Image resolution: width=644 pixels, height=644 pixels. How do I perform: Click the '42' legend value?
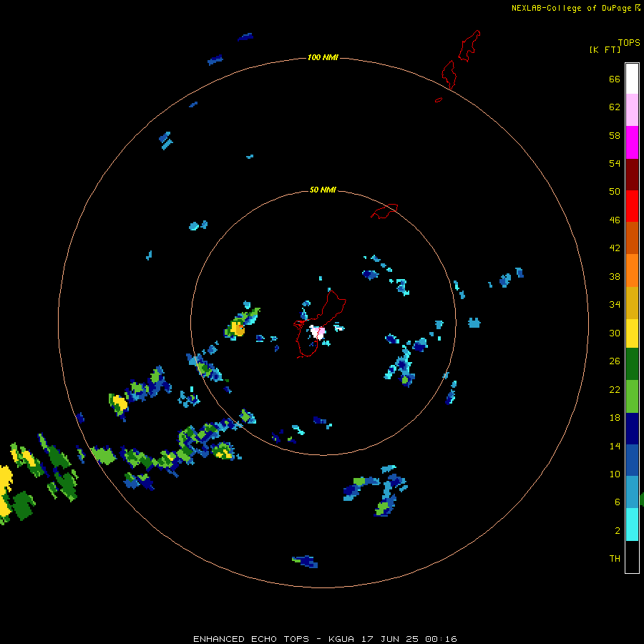[x=615, y=248]
